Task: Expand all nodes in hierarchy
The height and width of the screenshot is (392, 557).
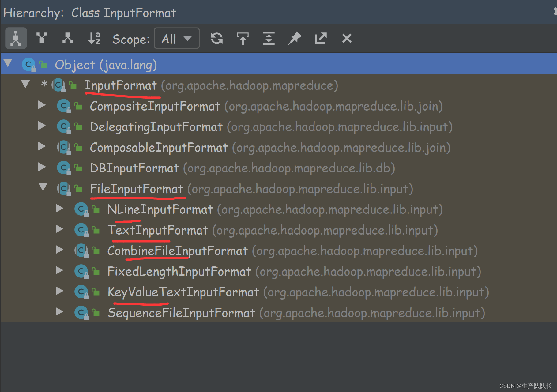Action: click(x=269, y=38)
